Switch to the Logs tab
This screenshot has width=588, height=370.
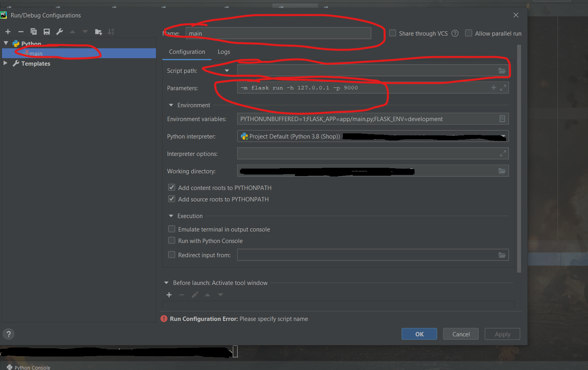coord(224,52)
